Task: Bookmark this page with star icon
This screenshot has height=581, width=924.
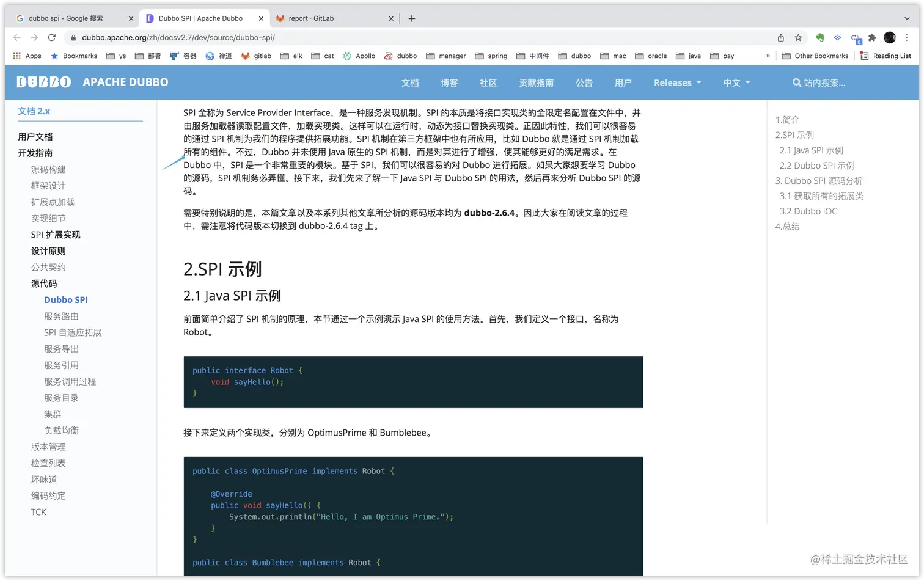Action: 798,38
